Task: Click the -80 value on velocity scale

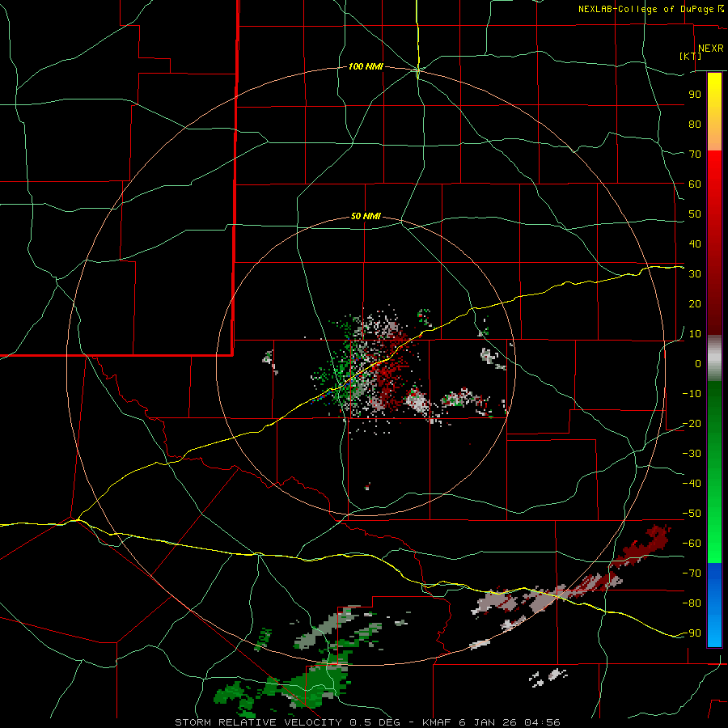Action: (x=692, y=603)
